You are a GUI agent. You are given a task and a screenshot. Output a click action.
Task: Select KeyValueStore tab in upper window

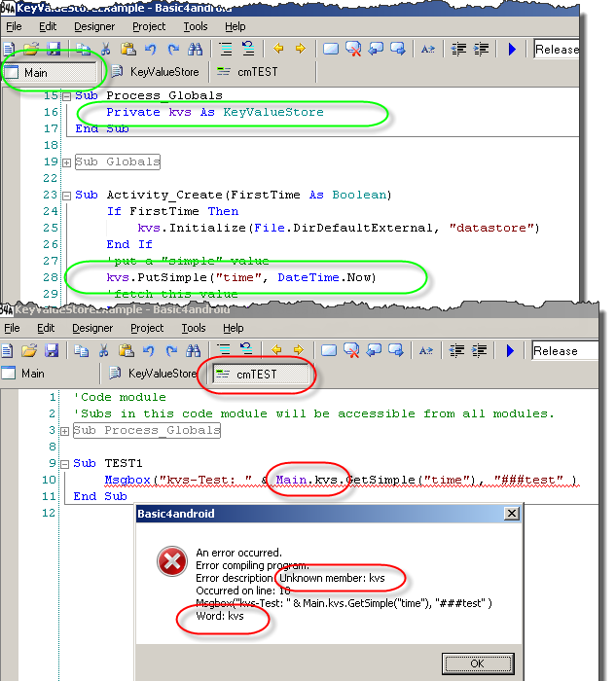click(x=156, y=72)
